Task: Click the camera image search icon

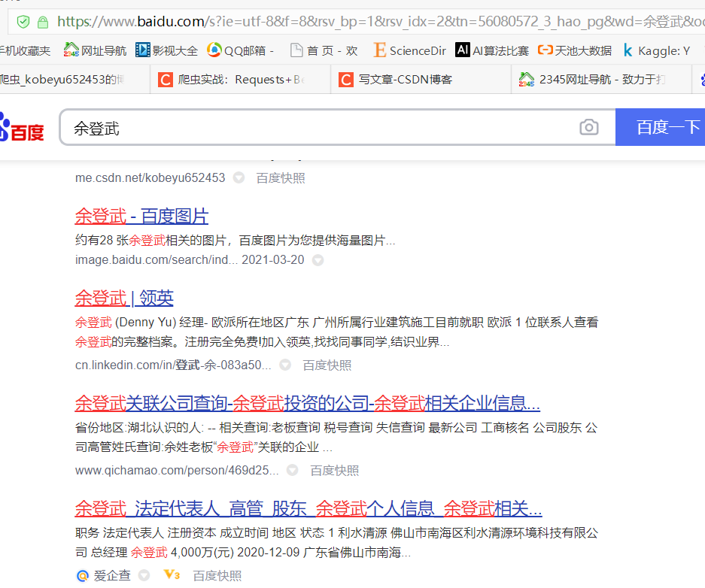Action: (x=588, y=127)
